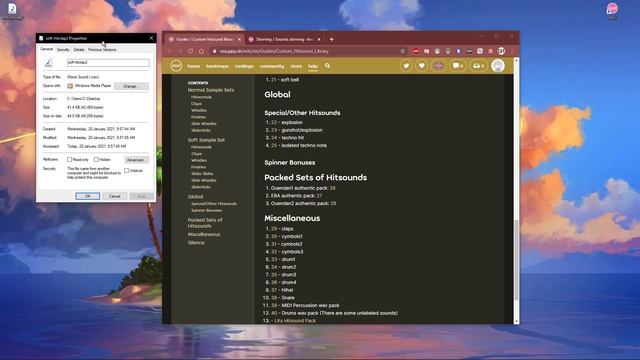
Task: Cancel the Properties dialog
Action: [114, 196]
